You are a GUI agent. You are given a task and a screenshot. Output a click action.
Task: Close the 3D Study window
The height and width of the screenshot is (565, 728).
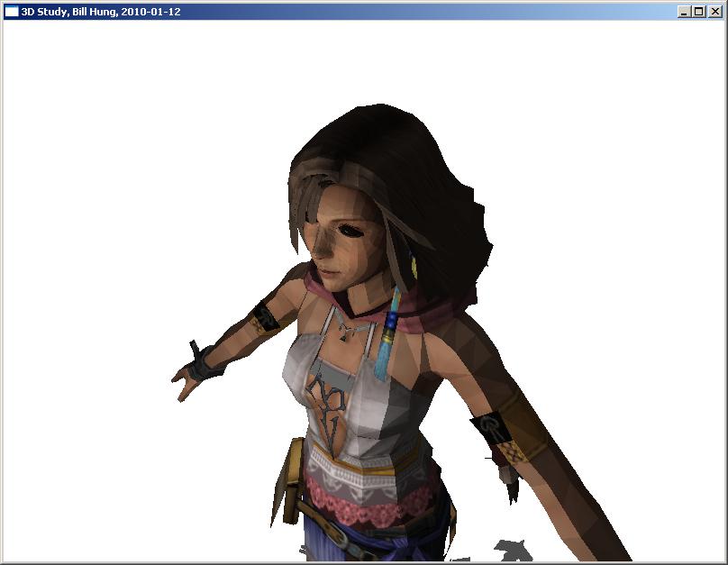point(715,12)
